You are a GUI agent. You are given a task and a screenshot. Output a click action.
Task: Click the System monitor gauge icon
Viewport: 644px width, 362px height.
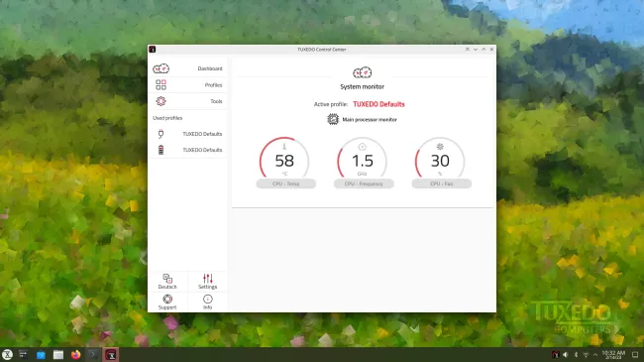pyautogui.click(x=363, y=72)
